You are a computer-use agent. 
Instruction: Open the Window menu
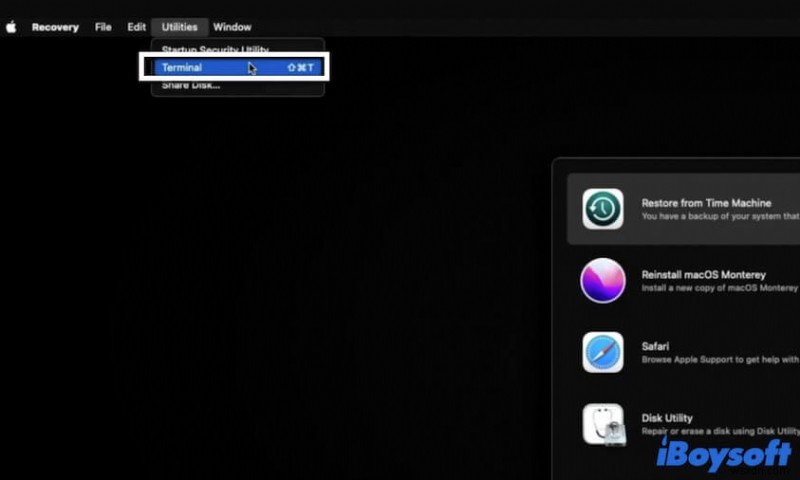(232, 27)
